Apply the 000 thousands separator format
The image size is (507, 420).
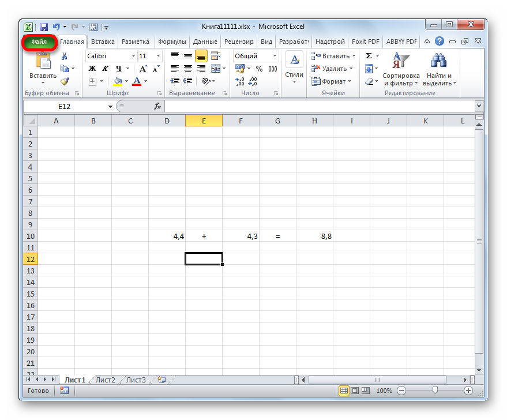(273, 69)
